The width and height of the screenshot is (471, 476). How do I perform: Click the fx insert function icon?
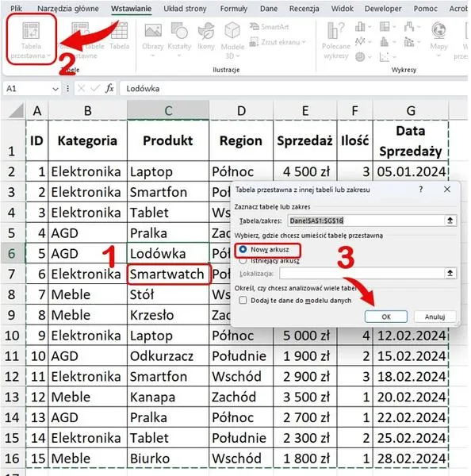point(109,88)
